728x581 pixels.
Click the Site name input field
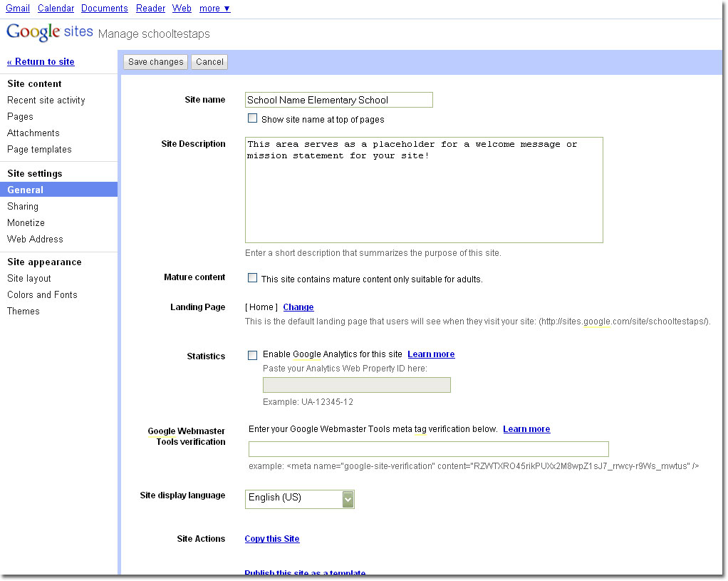click(x=339, y=100)
